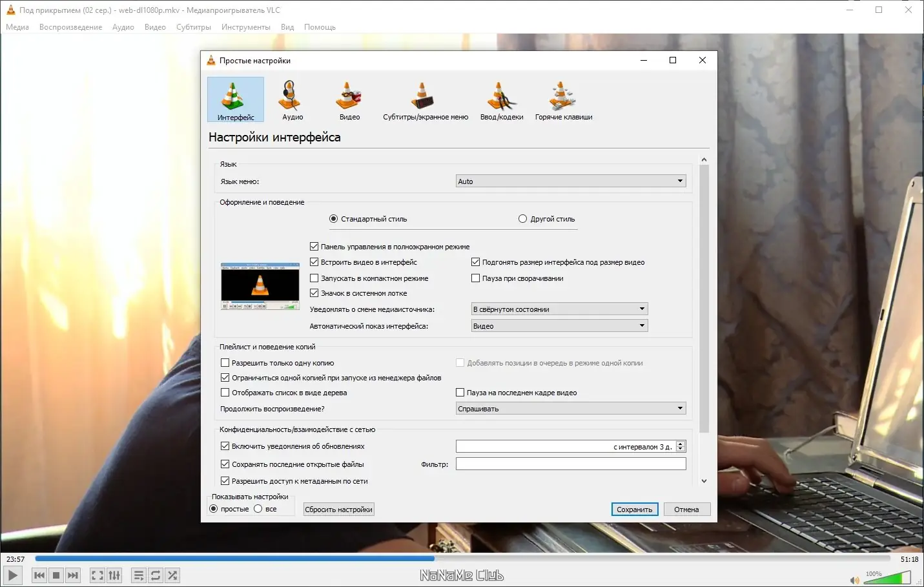Click the Сохранить button

(634, 509)
